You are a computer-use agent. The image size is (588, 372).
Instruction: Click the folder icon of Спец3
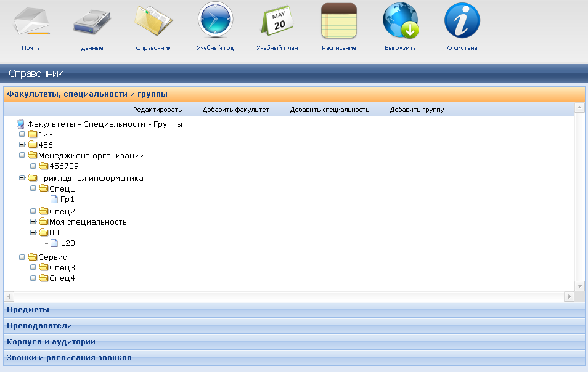pos(44,267)
